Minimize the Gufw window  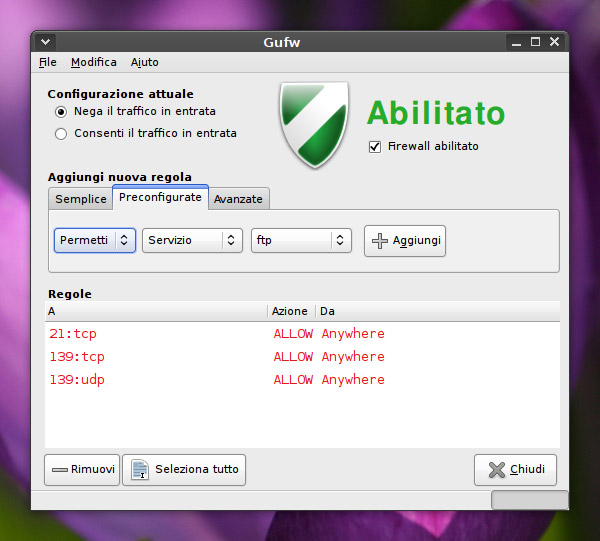pos(516,42)
